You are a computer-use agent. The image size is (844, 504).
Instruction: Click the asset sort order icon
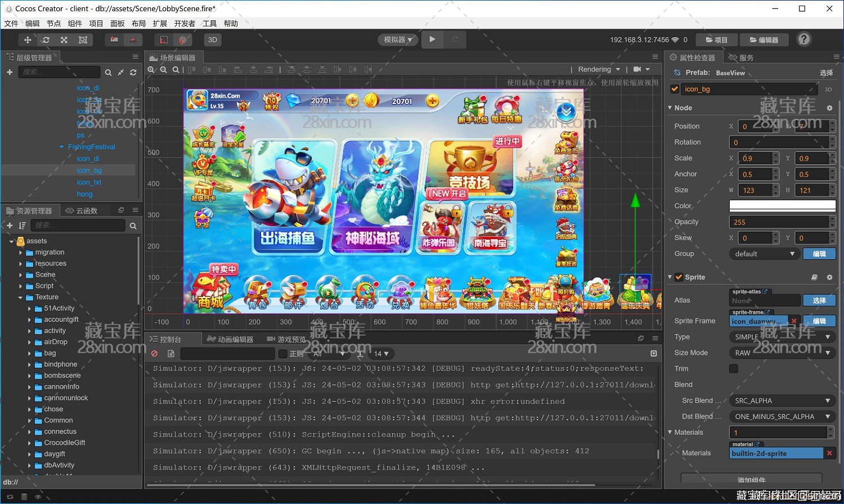tap(22, 226)
